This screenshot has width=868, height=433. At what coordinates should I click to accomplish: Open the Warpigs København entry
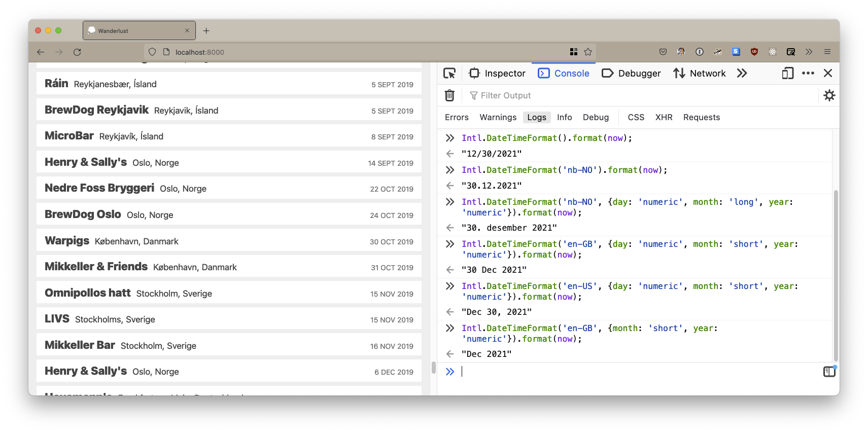click(x=229, y=241)
